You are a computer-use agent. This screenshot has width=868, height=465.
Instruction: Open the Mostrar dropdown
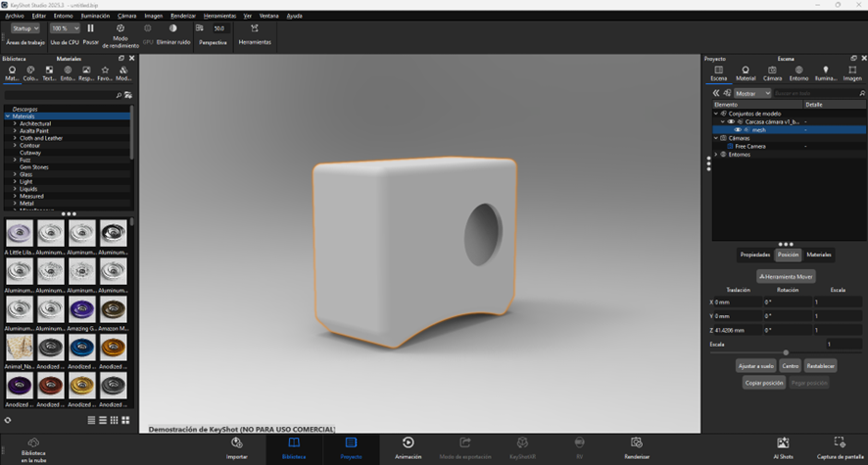click(752, 93)
